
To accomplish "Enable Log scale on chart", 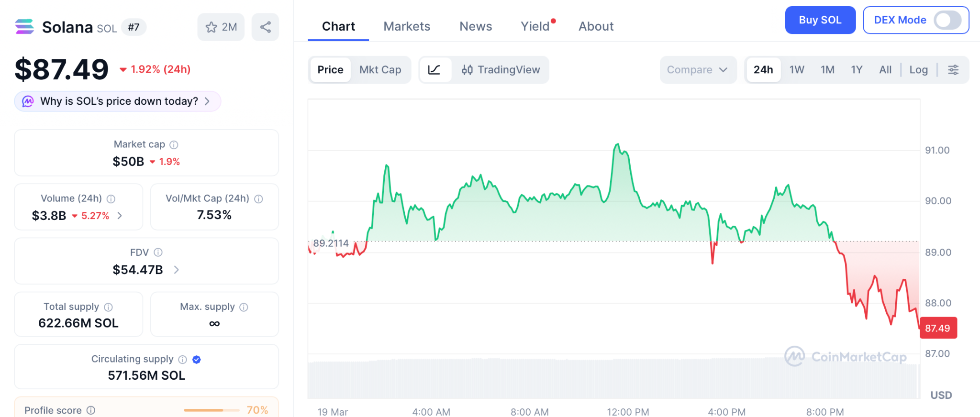I will [918, 70].
